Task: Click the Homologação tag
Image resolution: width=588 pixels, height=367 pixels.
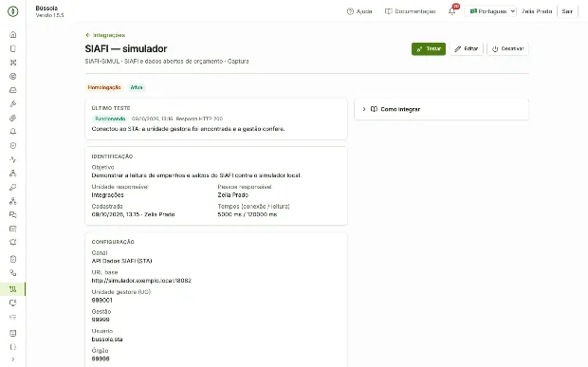Action: (x=104, y=87)
